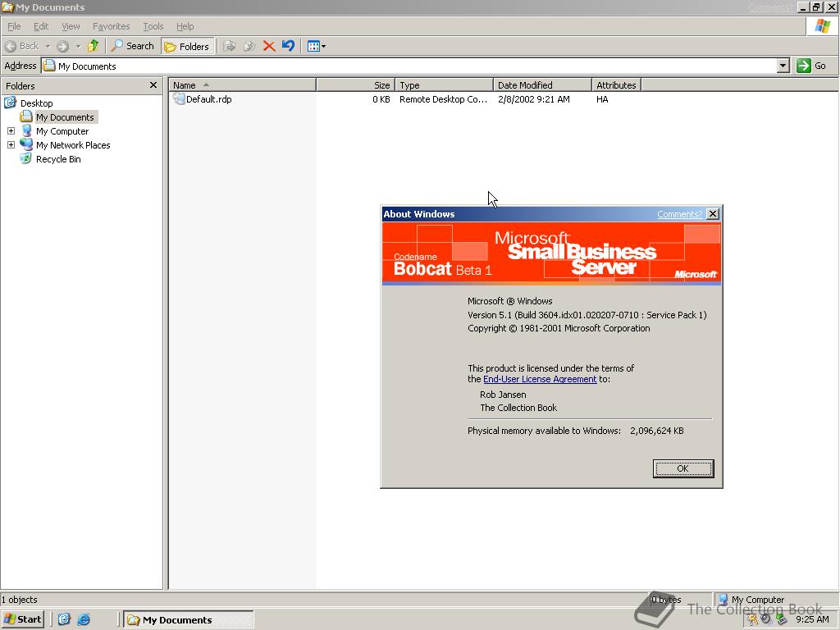The image size is (840, 630).
Task: Open the Start menu
Action: pyautogui.click(x=22, y=619)
